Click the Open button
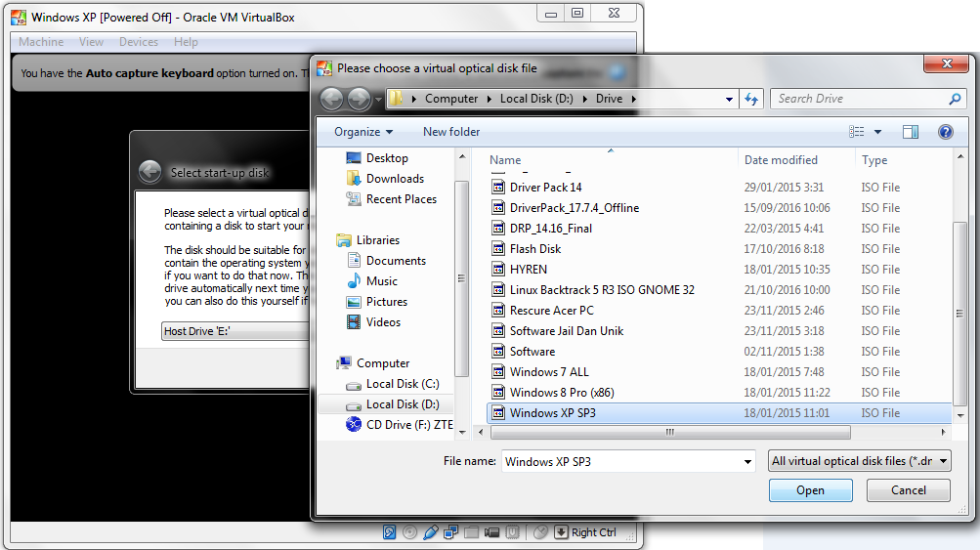 click(x=811, y=490)
